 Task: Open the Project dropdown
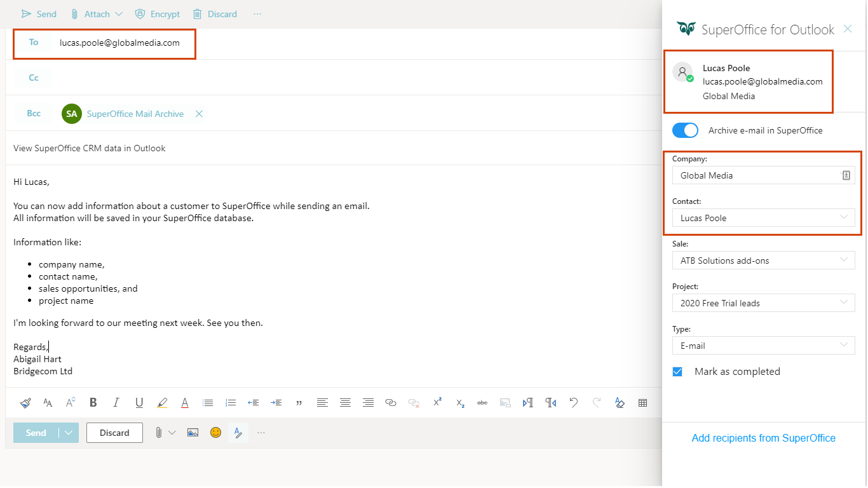[763, 303]
